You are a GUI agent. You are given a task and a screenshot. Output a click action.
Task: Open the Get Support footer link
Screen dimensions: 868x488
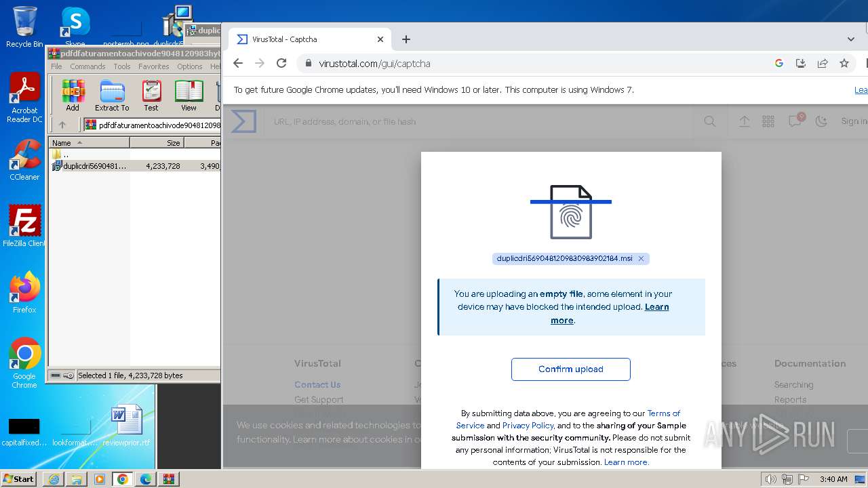coord(319,400)
